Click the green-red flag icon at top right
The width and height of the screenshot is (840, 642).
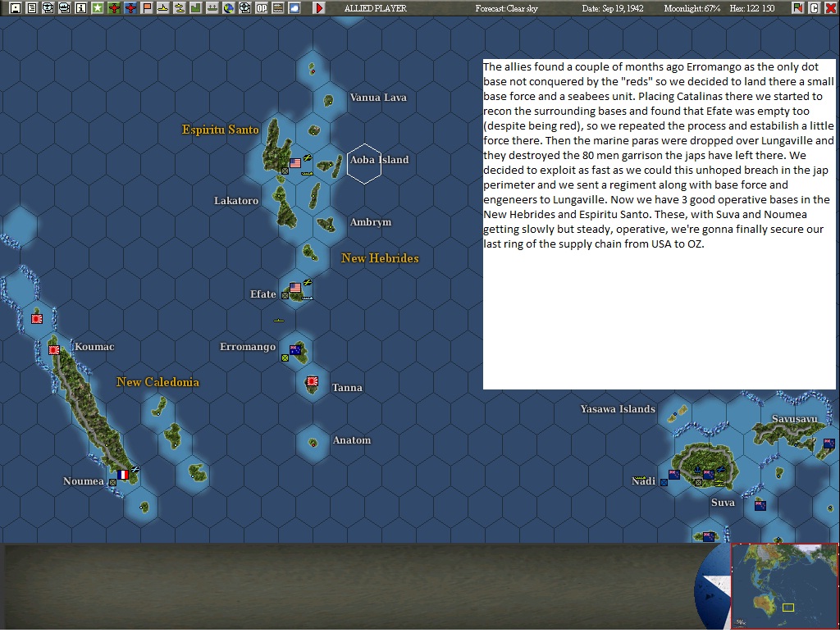point(798,8)
